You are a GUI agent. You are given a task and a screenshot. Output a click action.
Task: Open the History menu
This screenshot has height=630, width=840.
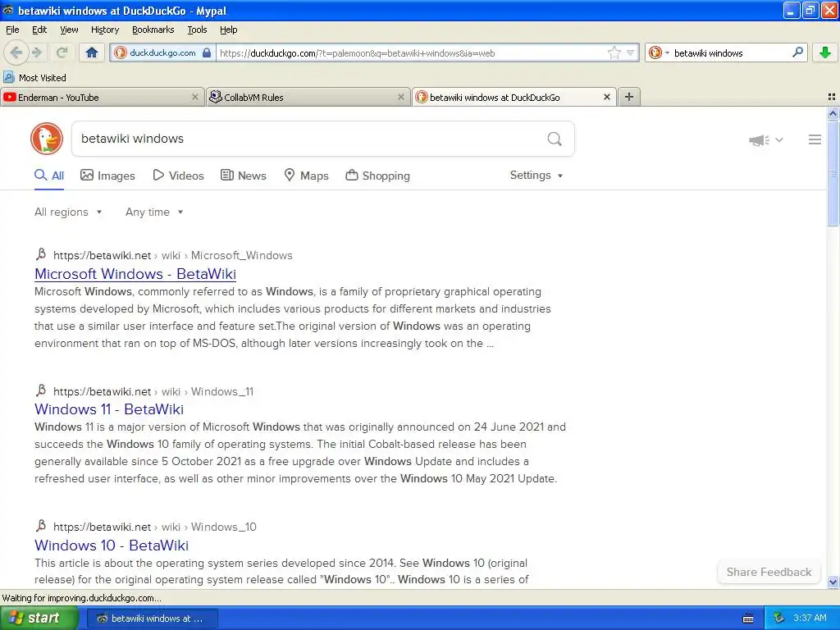[x=104, y=30]
